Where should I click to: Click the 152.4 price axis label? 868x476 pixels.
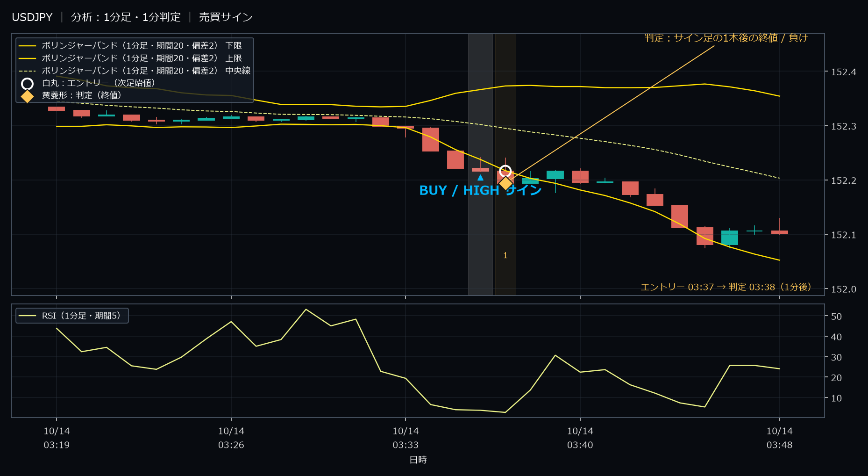[x=844, y=72]
